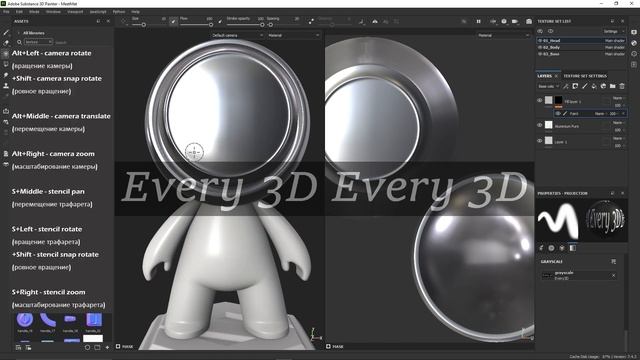The image size is (640, 360).
Task: Open Texture Set List Settings dropdown
Action: click(x=613, y=31)
